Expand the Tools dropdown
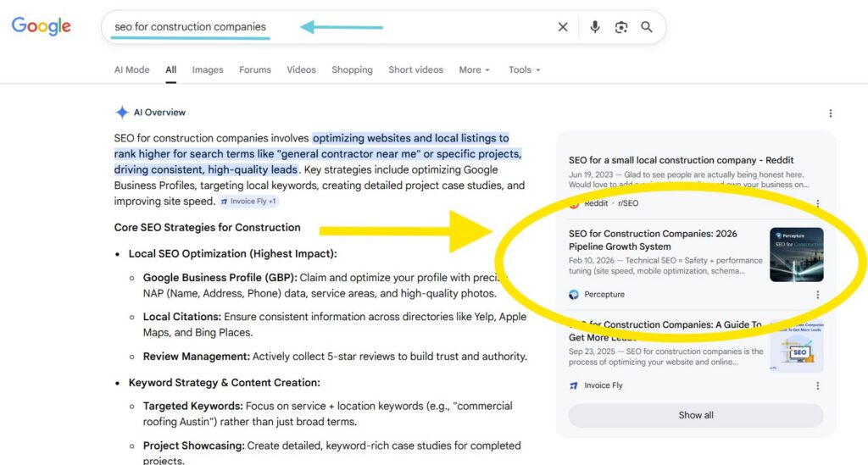 [x=524, y=69]
